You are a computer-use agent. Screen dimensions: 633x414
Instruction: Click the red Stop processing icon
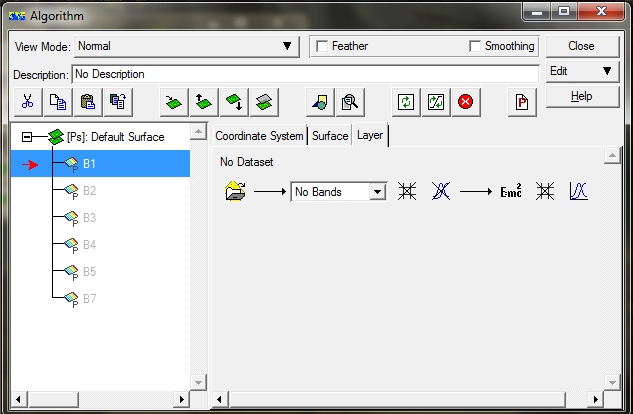(x=466, y=102)
